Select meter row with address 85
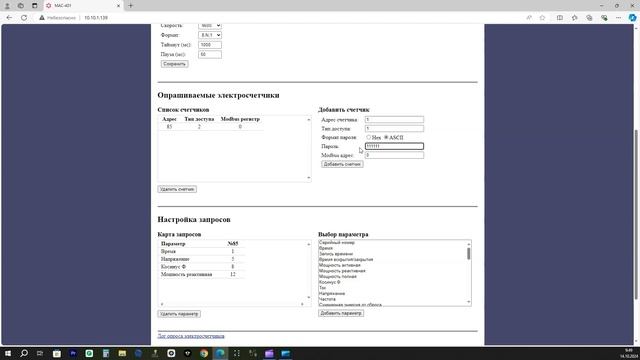 click(211, 127)
